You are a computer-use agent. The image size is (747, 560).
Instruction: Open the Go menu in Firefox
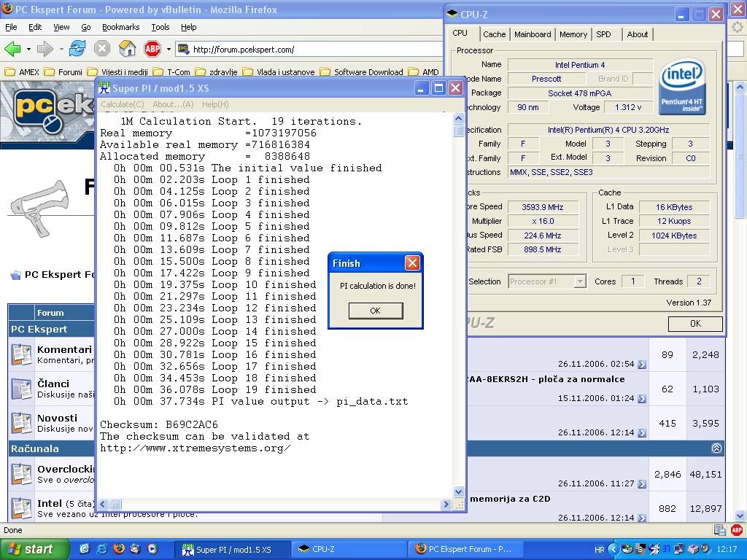[x=86, y=27]
